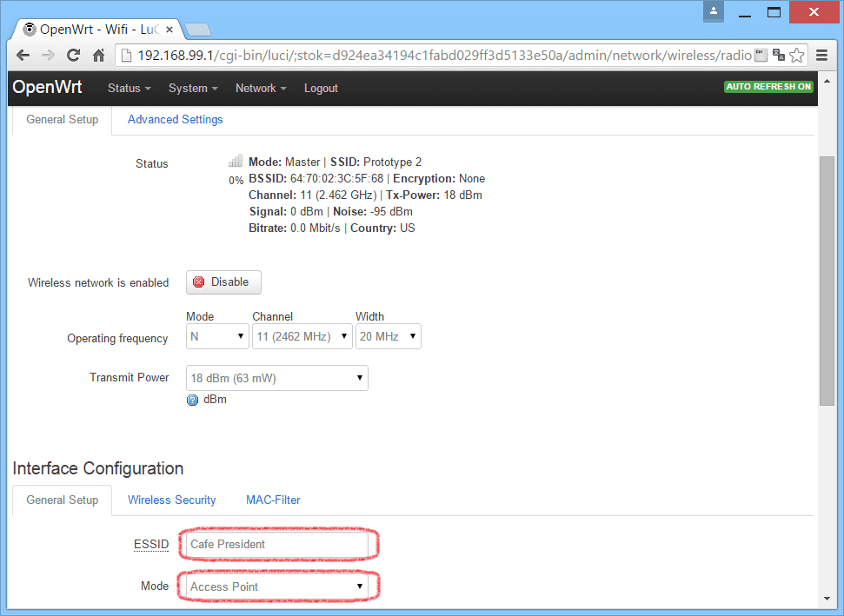Click the browser back arrow

click(23, 55)
